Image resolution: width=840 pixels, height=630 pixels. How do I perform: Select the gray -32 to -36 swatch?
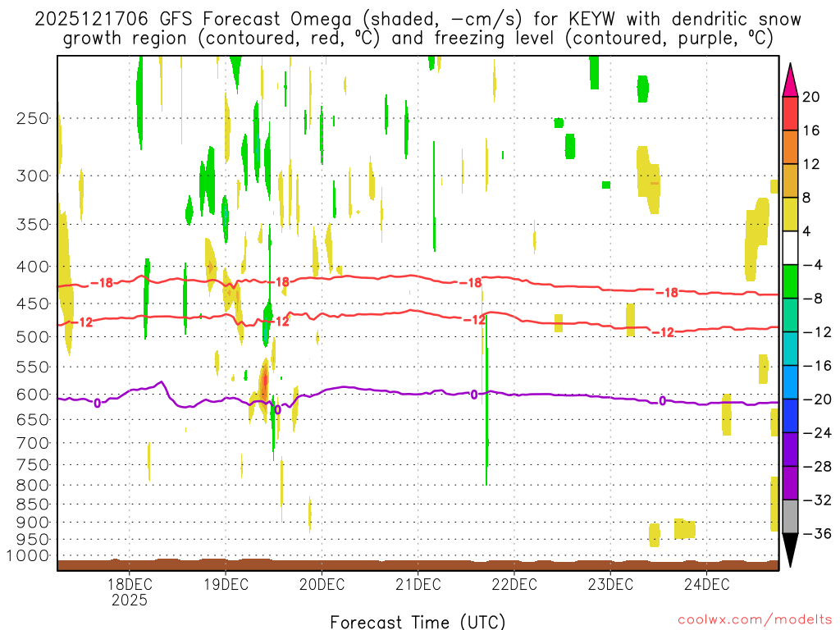tap(790, 517)
